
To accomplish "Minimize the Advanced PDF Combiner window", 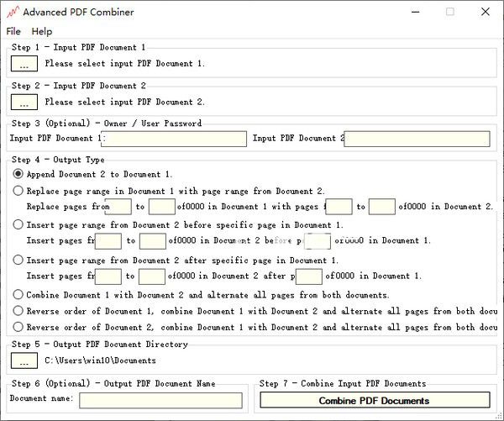I will coord(416,12).
